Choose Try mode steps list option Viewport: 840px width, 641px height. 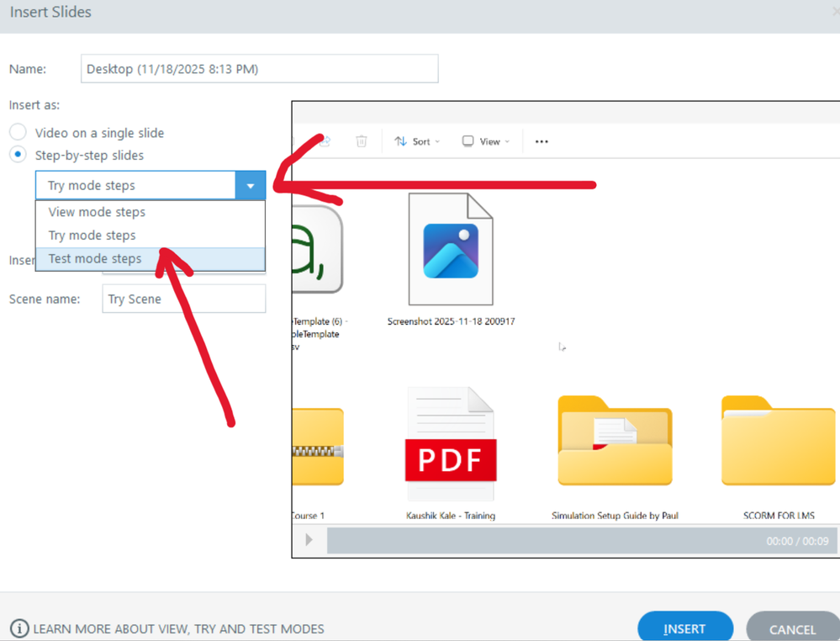point(151,236)
